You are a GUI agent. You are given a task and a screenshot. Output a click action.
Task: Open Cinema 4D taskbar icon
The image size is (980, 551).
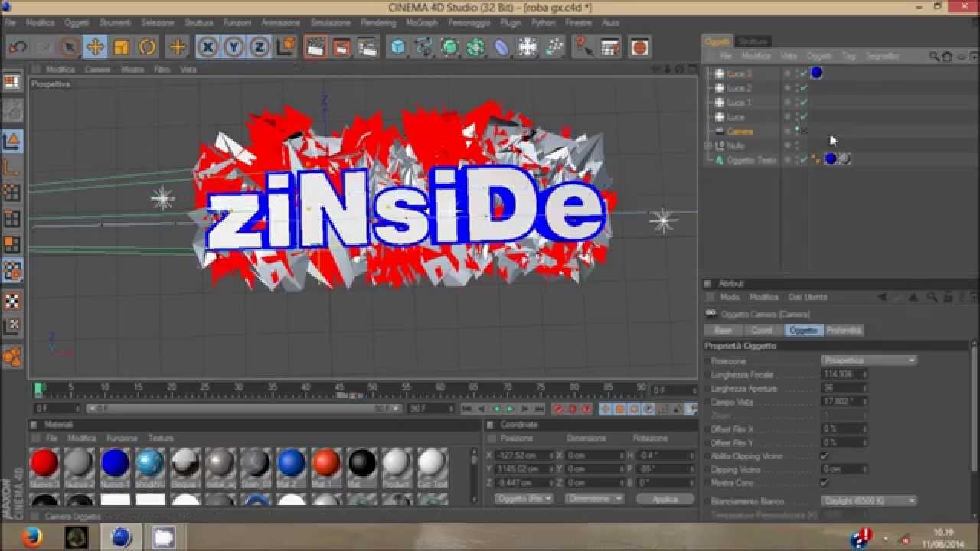click(121, 538)
